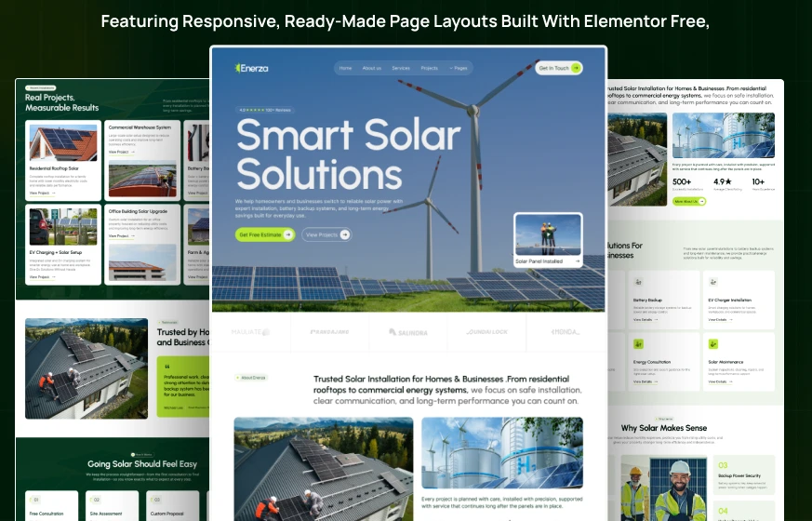Click the Get In Touch button
The height and width of the screenshot is (521, 812).
(x=559, y=68)
